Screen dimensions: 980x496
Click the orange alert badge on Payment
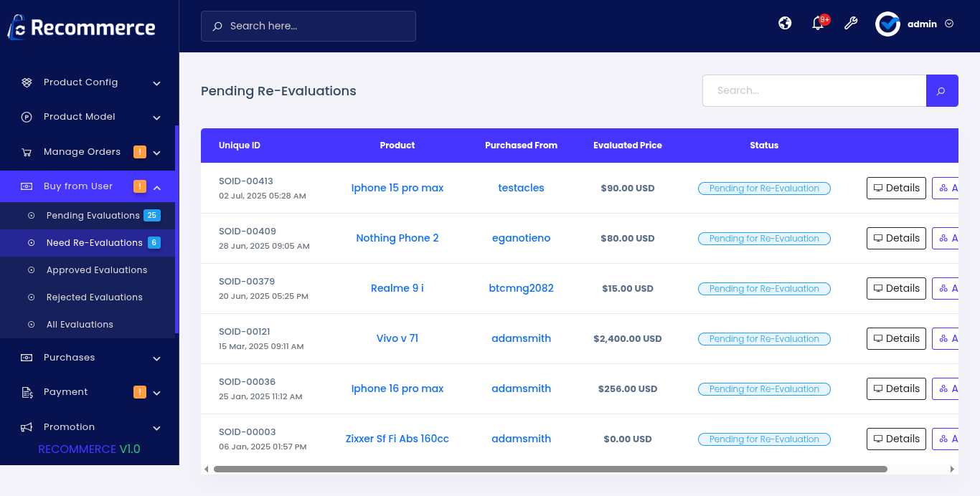tap(140, 392)
